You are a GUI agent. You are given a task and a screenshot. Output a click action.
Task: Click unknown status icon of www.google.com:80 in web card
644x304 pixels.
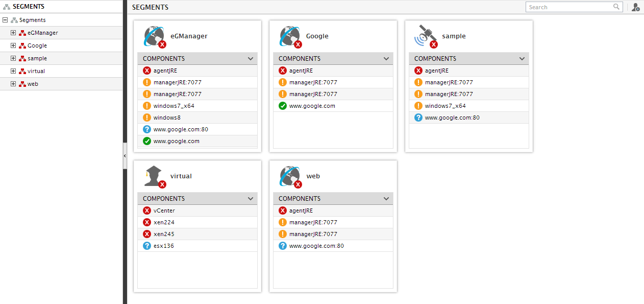283,246
